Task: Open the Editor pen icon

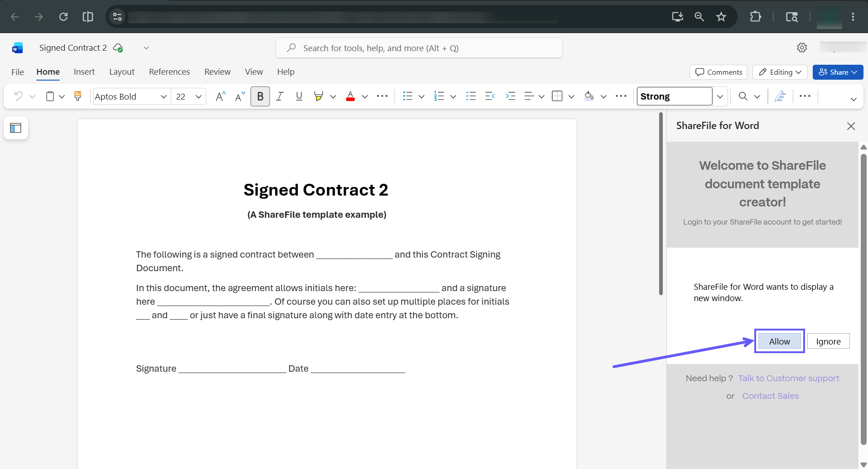Action: pyautogui.click(x=780, y=96)
